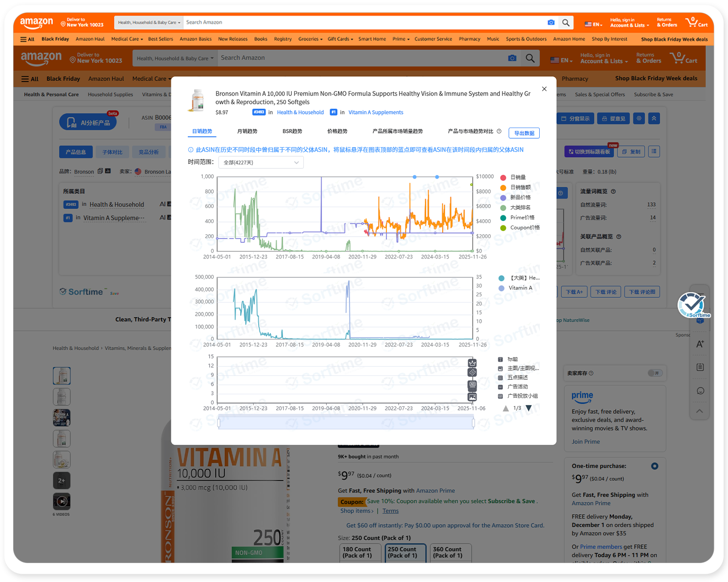Click the AD marker icon on the chart
Image resolution: width=728 pixels, height=582 pixels.
(472, 385)
